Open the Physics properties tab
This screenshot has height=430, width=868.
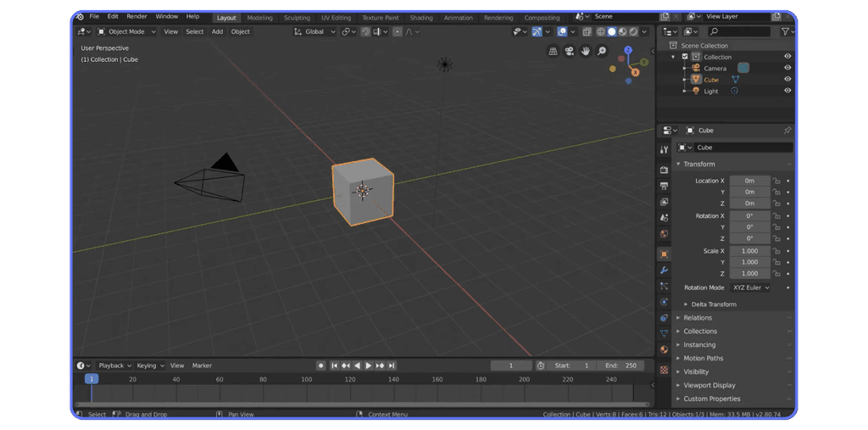pyautogui.click(x=665, y=302)
